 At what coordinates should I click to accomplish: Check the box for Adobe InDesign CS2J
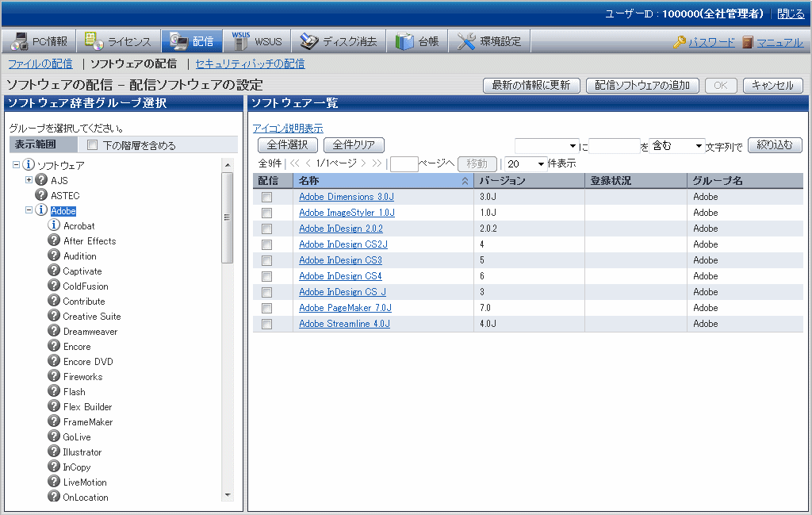(x=266, y=244)
